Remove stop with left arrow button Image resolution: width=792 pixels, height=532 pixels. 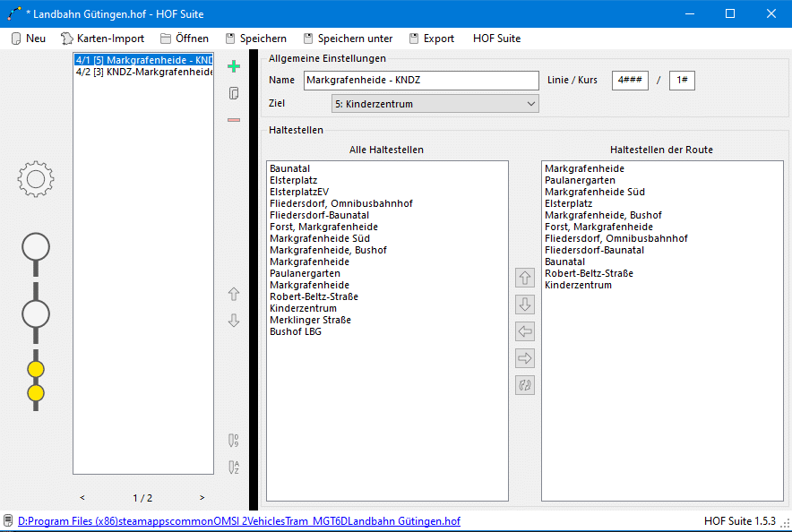[x=525, y=331]
